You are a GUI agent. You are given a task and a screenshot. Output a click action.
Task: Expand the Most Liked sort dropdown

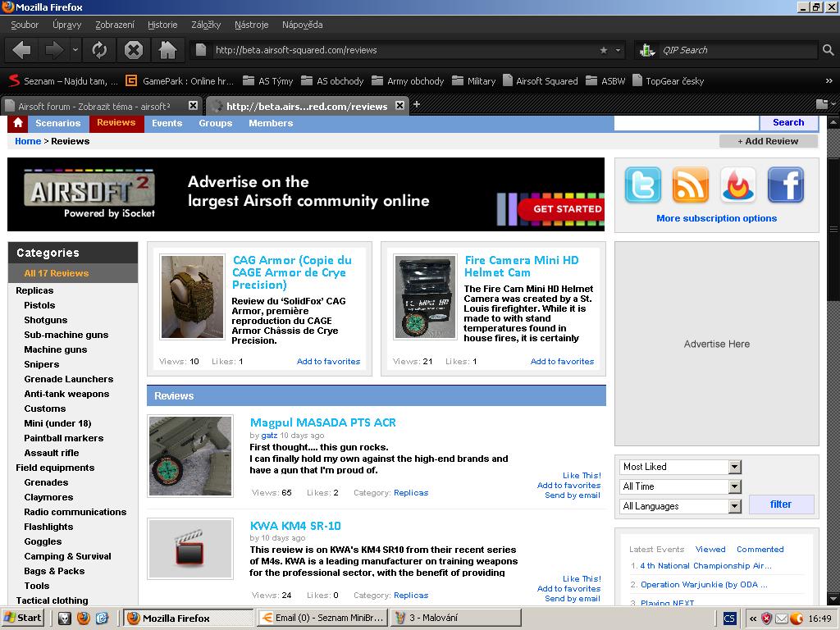click(x=734, y=467)
